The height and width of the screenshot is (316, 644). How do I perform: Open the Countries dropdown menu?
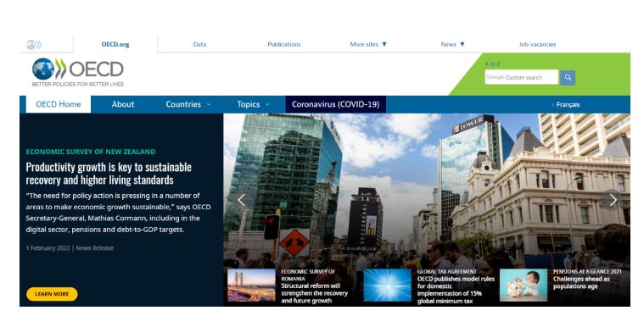pos(188,104)
